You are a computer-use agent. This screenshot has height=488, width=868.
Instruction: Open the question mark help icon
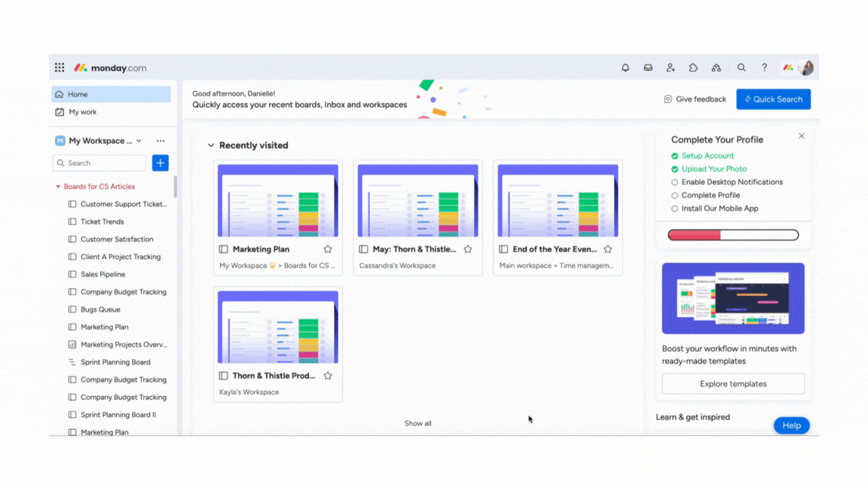(764, 68)
